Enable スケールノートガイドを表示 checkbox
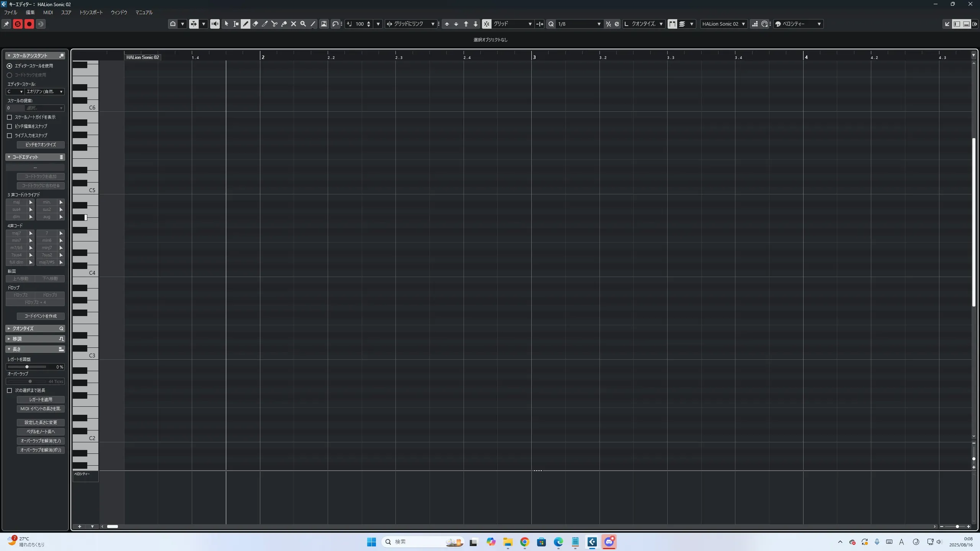The height and width of the screenshot is (551, 980). 10,117
